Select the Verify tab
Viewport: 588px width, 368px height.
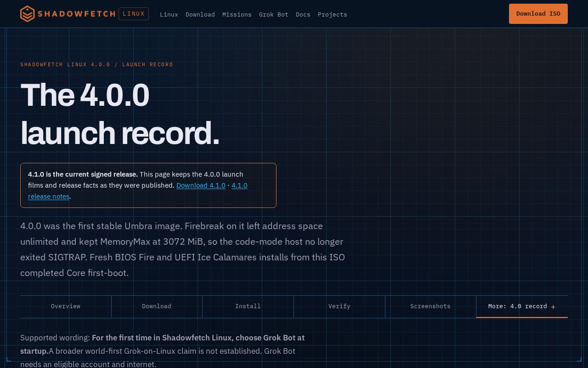(339, 306)
